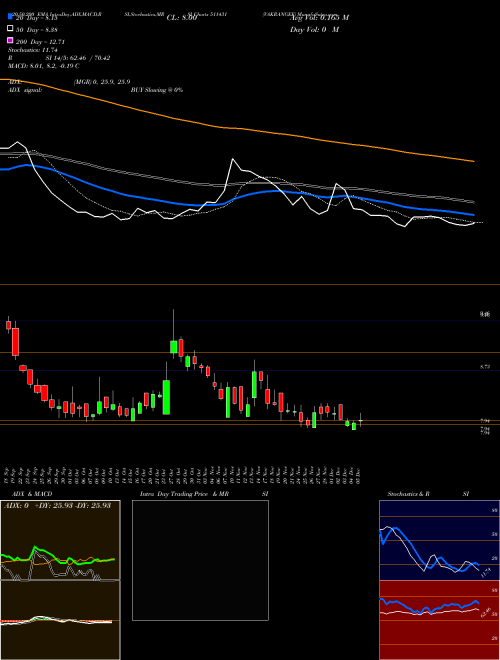500x660 pixels.
Task: Click the 'CL: 8.00' closing price
Action: tap(182, 18)
